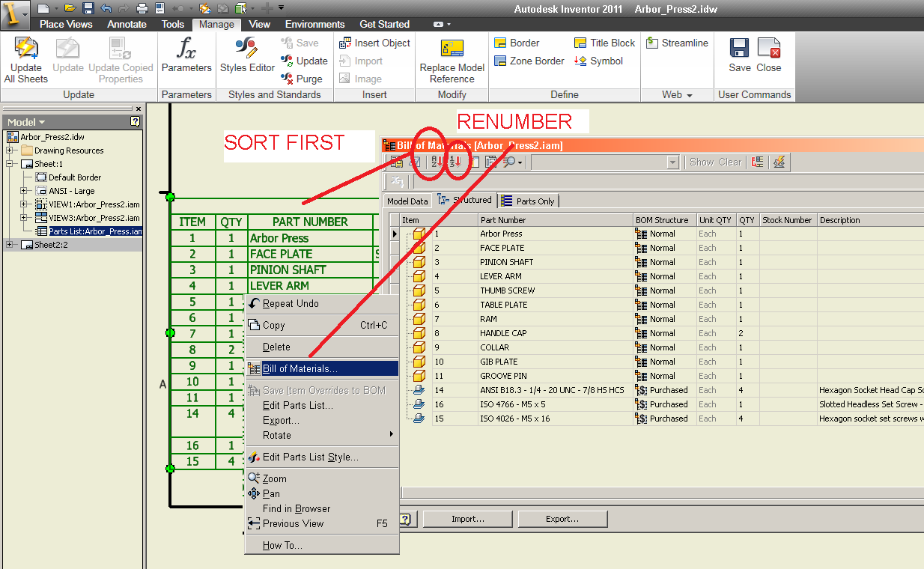Expand the Sheet2:2 tree node
The width and height of the screenshot is (924, 569).
pos(10,245)
